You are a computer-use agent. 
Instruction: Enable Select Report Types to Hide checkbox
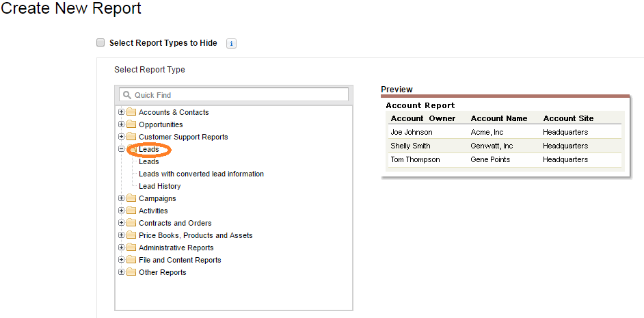100,43
